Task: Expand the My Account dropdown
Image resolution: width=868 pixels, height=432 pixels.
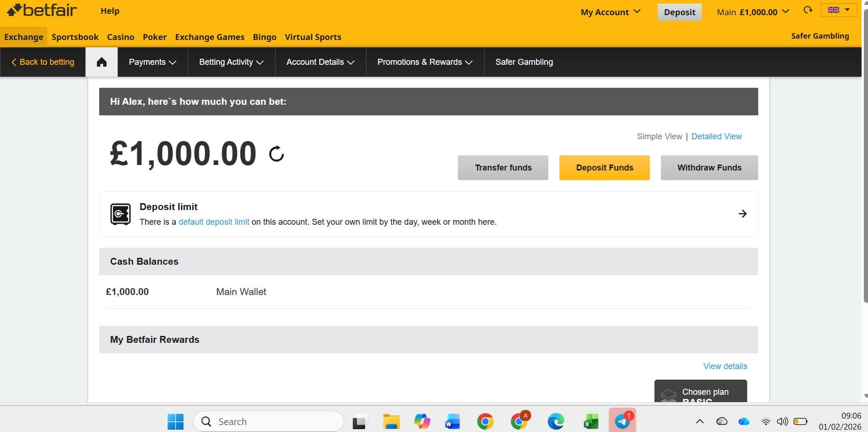Action: 610,12
